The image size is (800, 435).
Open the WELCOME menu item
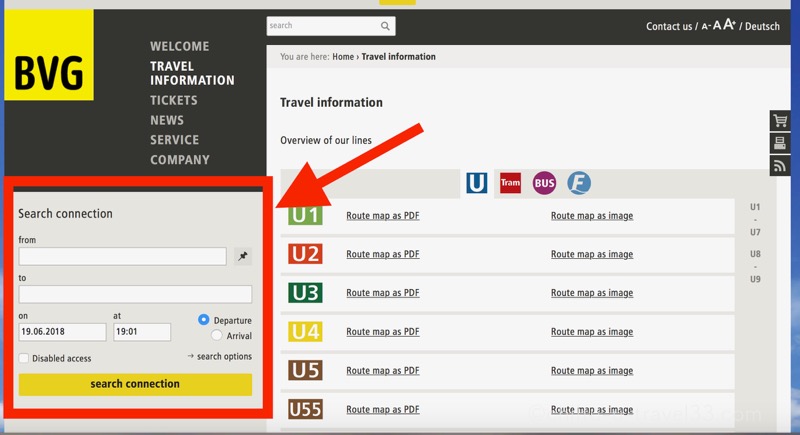pyautogui.click(x=180, y=46)
